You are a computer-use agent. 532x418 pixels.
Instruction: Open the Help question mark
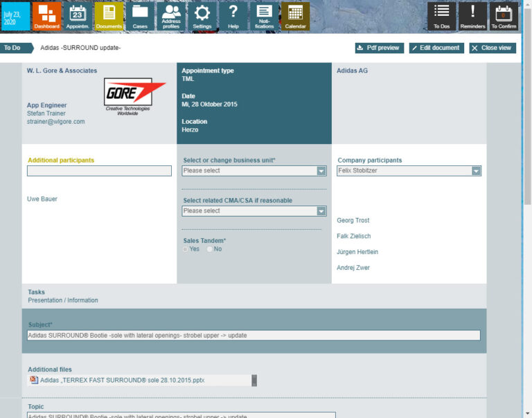click(x=233, y=17)
